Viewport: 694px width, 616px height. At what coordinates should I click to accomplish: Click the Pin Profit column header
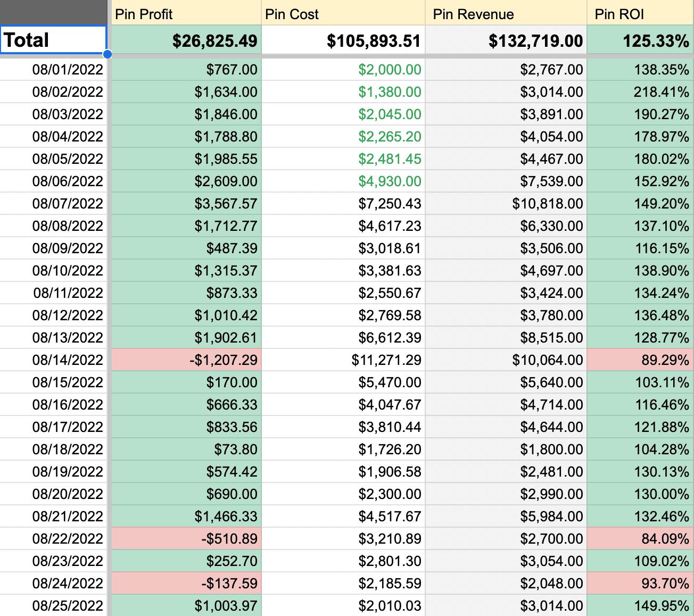(x=186, y=14)
